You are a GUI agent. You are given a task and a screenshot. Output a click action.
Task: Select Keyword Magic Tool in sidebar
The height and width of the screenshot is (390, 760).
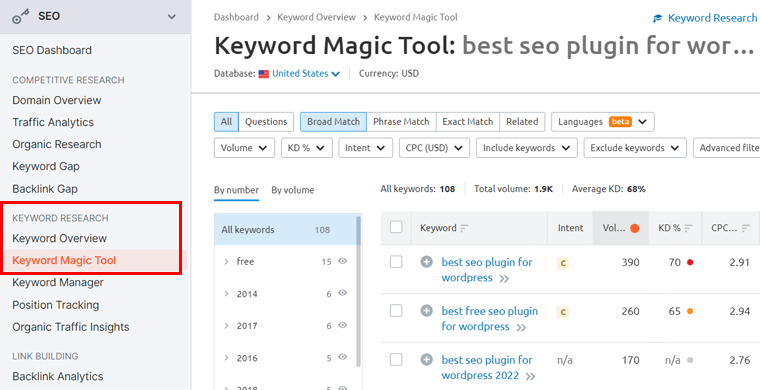tap(64, 261)
